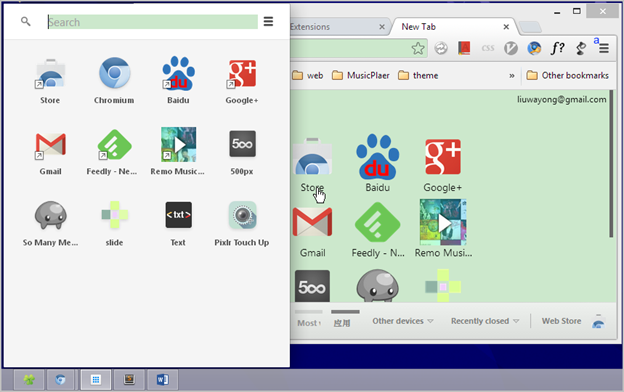Bookmark this page with the star icon

[418, 49]
